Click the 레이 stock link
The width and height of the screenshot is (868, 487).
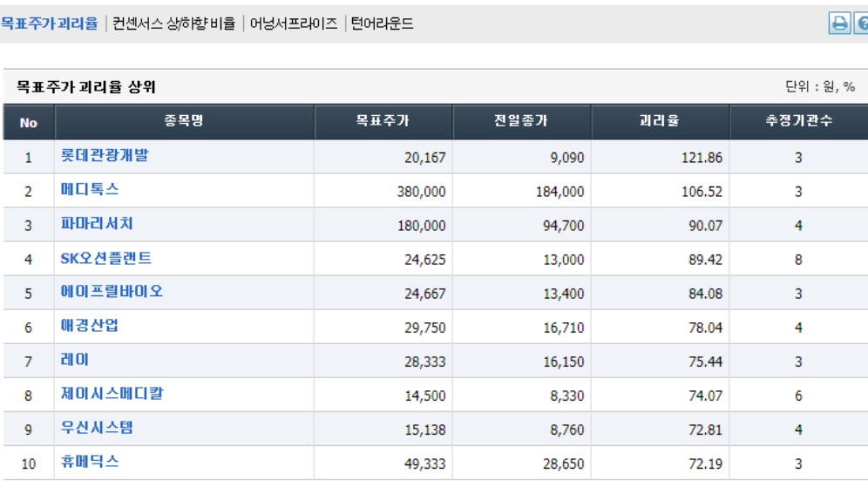coord(75,360)
